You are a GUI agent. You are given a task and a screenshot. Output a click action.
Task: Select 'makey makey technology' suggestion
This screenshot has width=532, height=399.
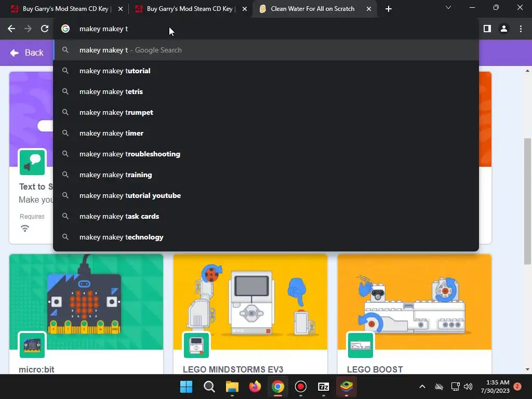[x=266, y=237]
